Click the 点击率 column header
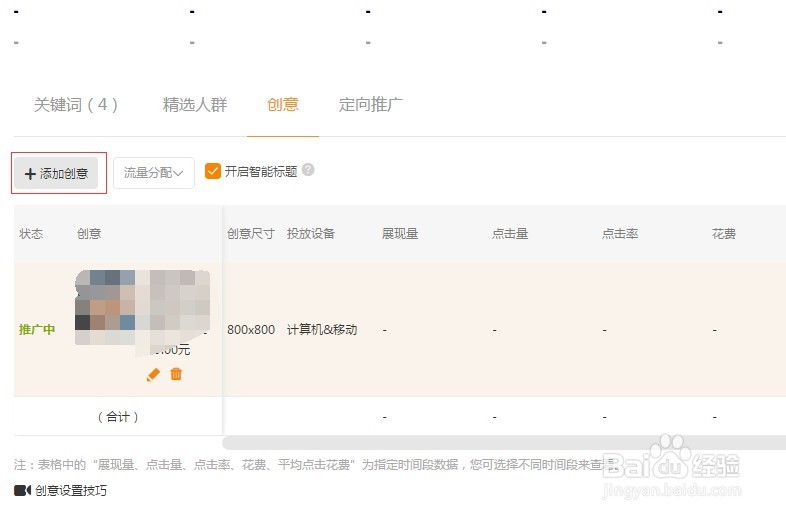 coord(620,234)
